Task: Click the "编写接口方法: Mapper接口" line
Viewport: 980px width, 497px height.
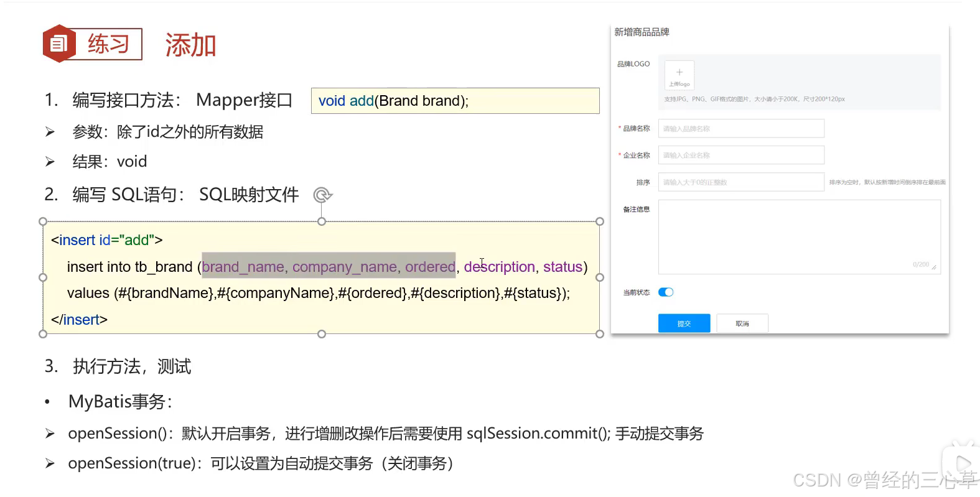Action: (x=168, y=100)
